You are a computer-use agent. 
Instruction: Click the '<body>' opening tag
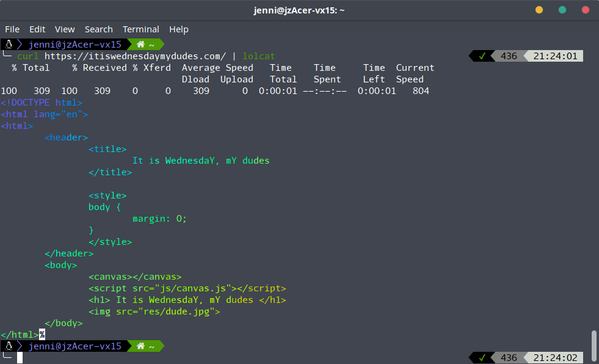(x=60, y=265)
